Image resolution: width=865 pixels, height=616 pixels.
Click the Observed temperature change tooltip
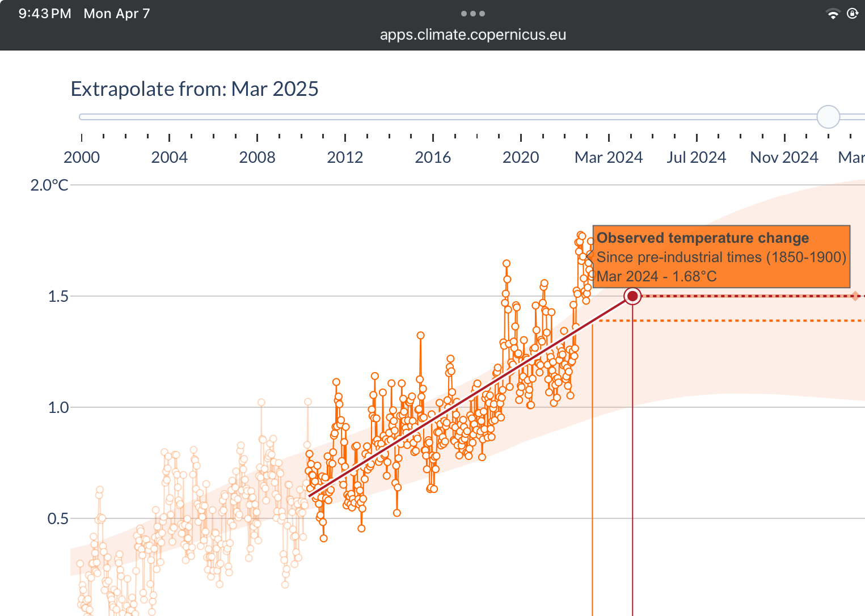pyautogui.click(x=721, y=257)
